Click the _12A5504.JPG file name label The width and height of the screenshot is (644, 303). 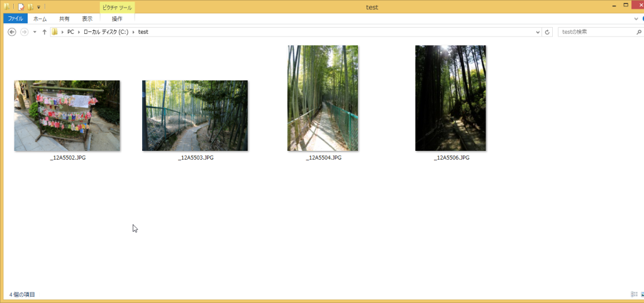323,158
